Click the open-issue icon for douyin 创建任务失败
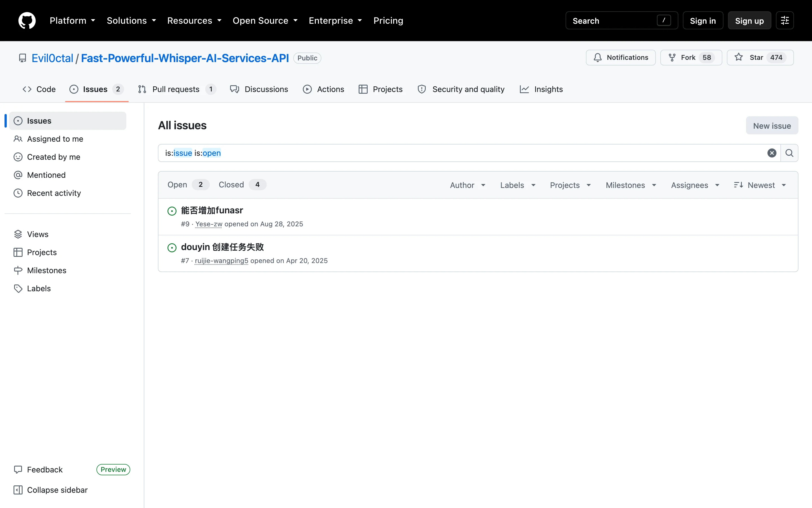This screenshot has width=812, height=508. click(172, 248)
